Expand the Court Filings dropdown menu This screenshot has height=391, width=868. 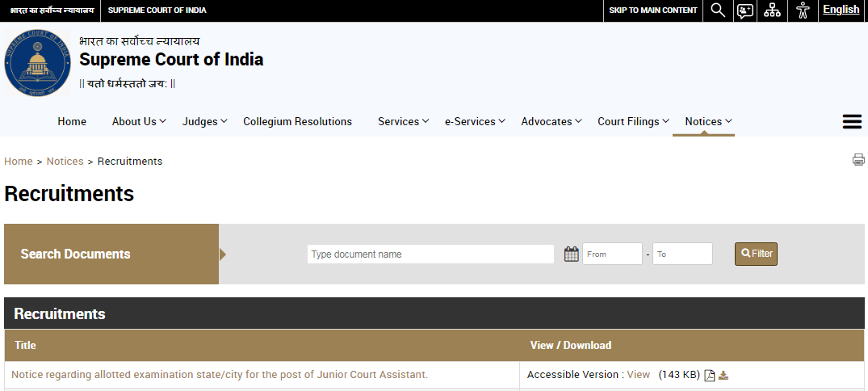633,121
